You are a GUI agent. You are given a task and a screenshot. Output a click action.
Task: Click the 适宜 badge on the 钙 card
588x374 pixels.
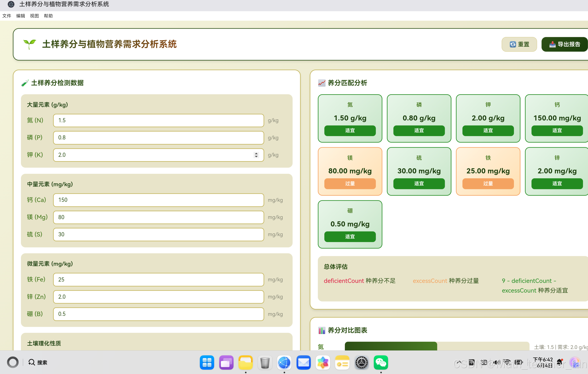pos(557,130)
